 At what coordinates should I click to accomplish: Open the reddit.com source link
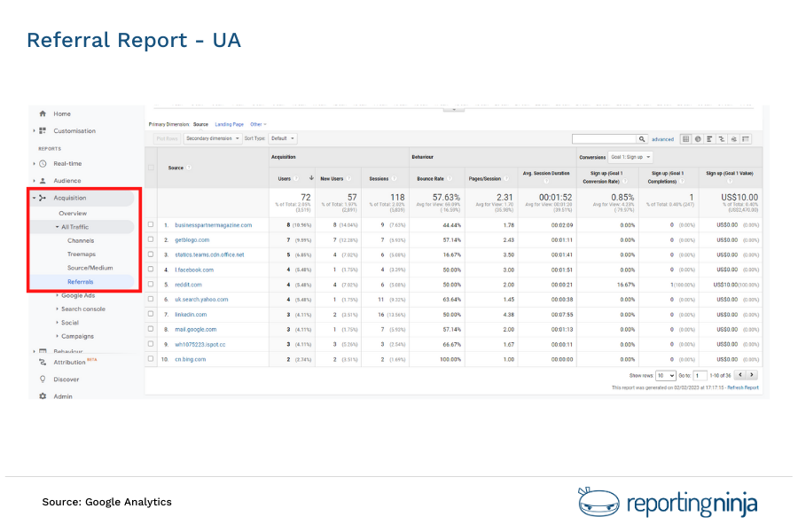pyautogui.click(x=188, y=285)
